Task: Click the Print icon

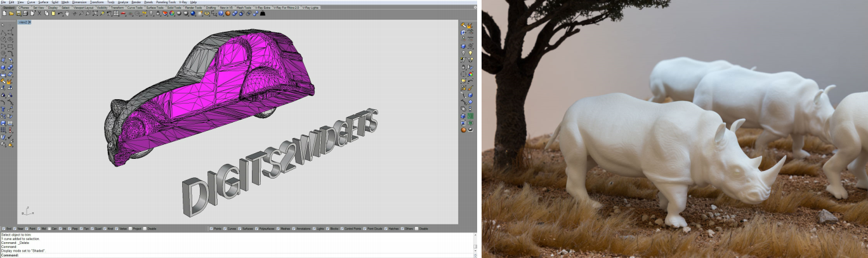Action: (x=25, y=13)
